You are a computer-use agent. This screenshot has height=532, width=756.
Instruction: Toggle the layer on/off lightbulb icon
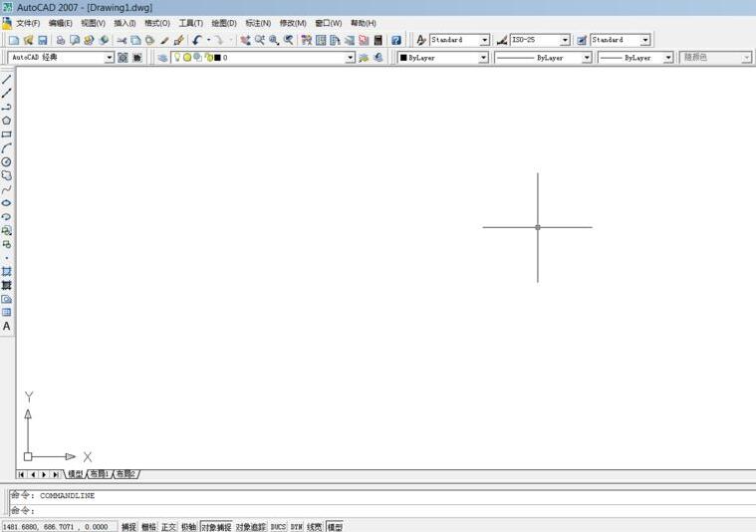177,58
